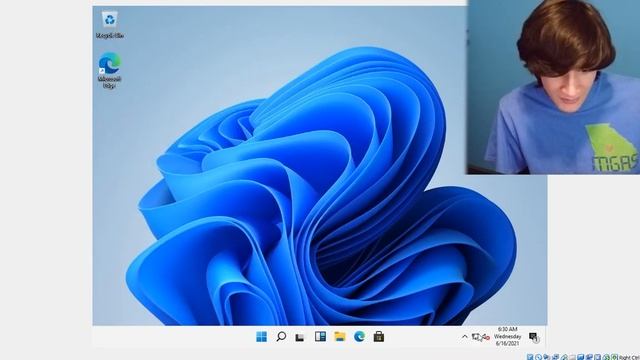Launch Microsoft Edge from the desktop shortcut

pyautogui.click(x=109, y=70)
